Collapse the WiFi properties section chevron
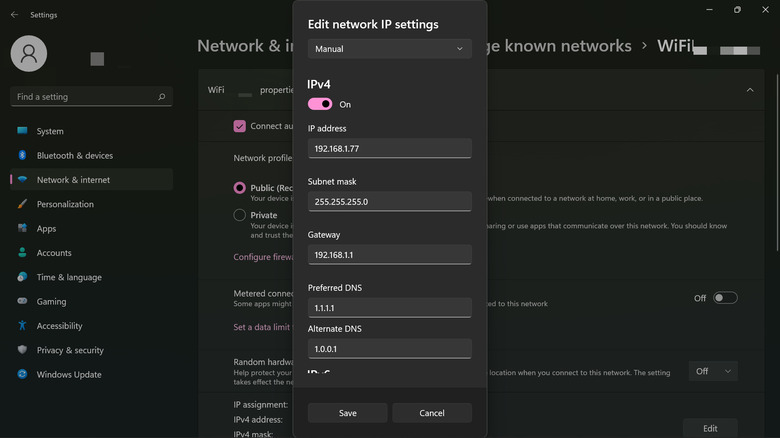Image resolution: width=780 pixels, height=438 pixels. (750, 89)
